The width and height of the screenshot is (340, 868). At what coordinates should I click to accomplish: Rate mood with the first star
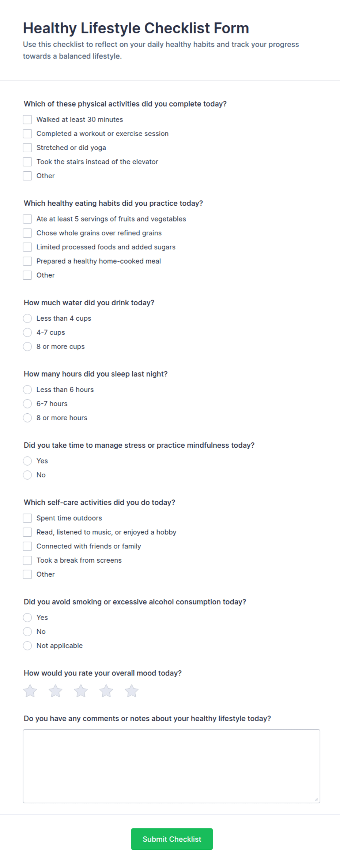[x=30, y=691]
